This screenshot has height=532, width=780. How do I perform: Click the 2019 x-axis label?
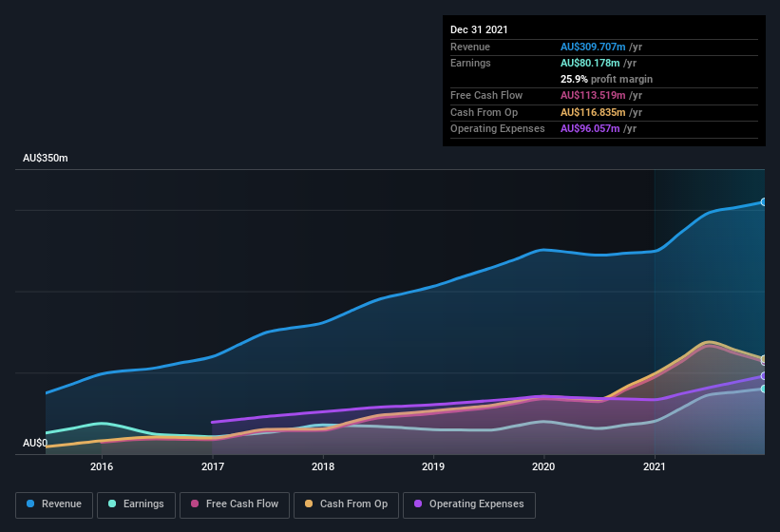pos(433,466)
